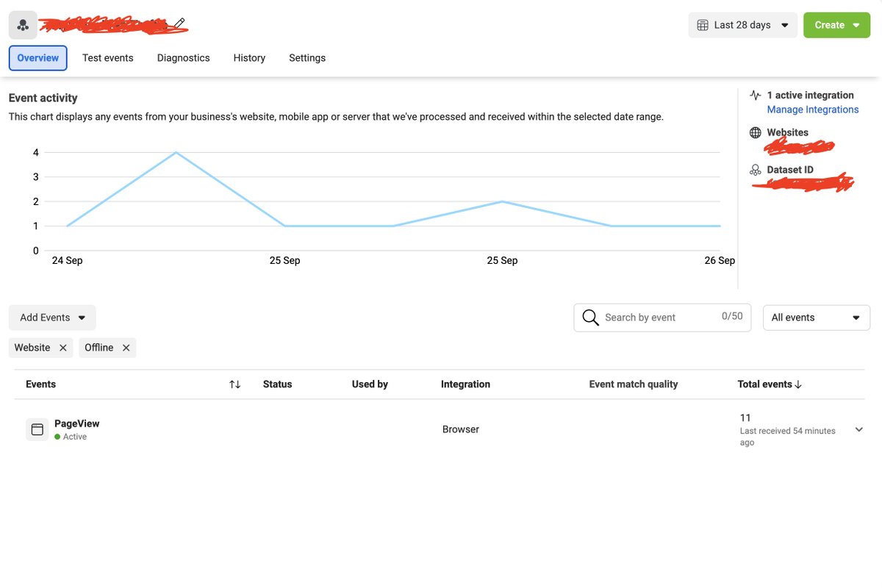The height and width of the screenshot is (588, 882).
Task: Remove the Offline filter chip
Action: [126, 348]
